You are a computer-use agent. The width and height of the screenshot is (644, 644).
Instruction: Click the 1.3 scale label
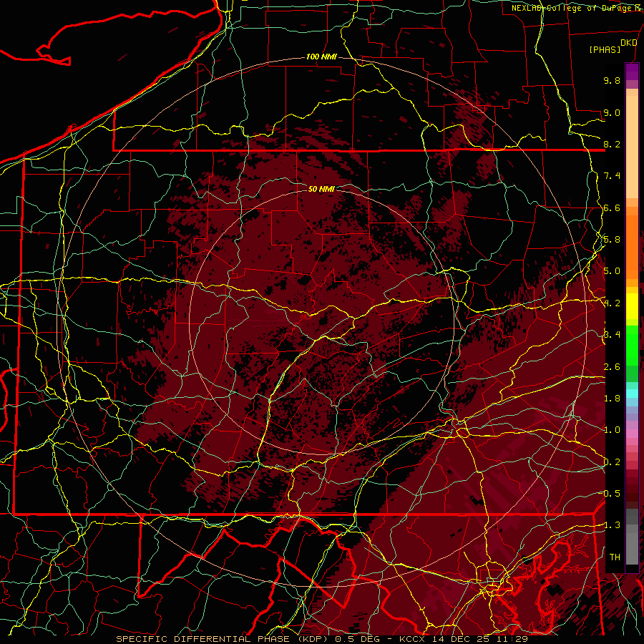[x=612, y=525]
